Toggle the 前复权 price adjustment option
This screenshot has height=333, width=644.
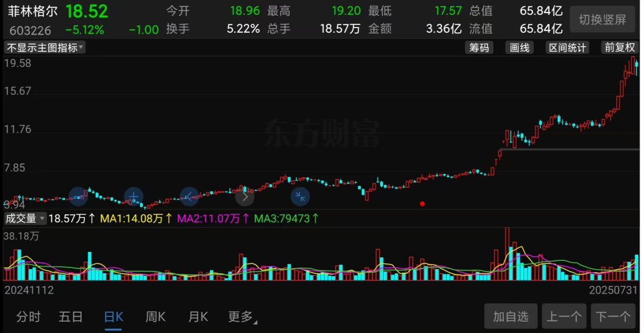click(620, 48)
